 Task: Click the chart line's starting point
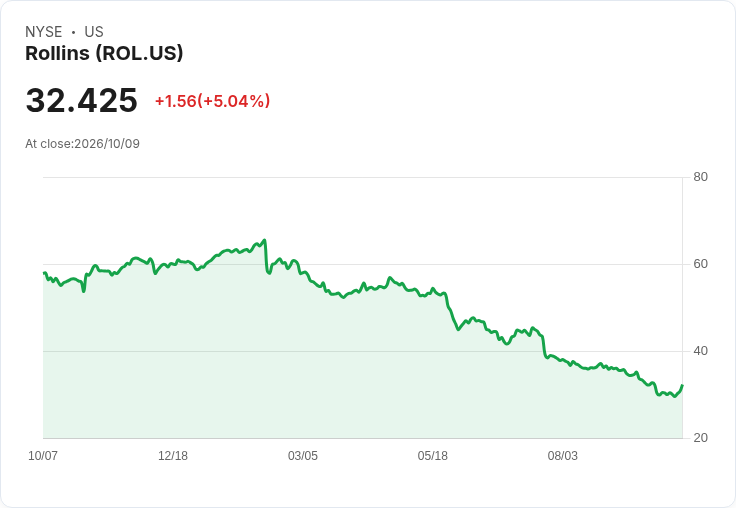tap(44, 273)
